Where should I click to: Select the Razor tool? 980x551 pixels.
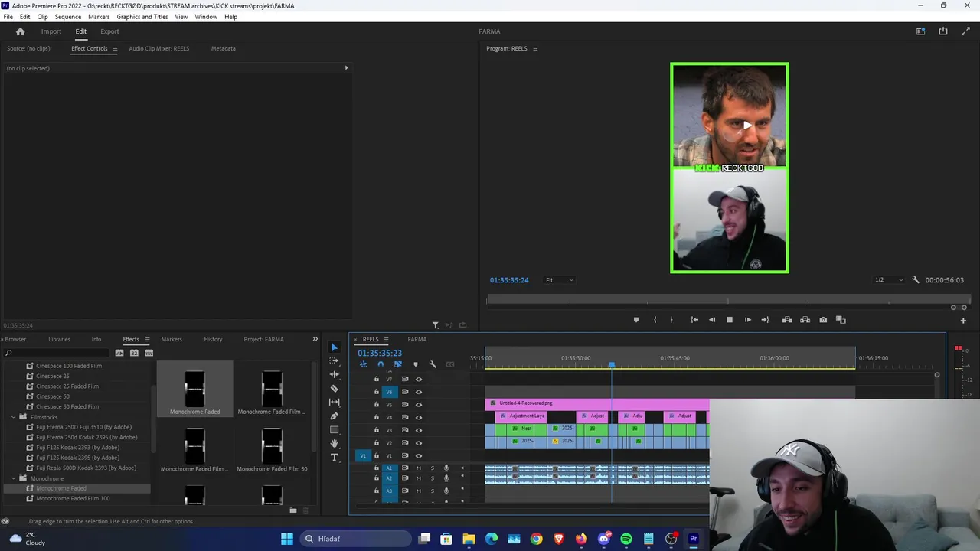pyautogui.click(x=334, y=388)
